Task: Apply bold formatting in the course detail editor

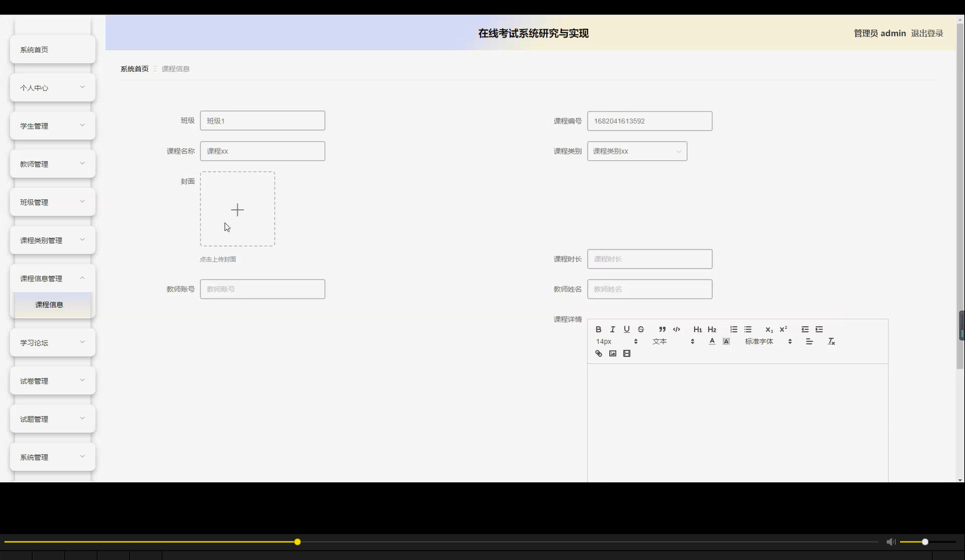Action: point(598,329)
